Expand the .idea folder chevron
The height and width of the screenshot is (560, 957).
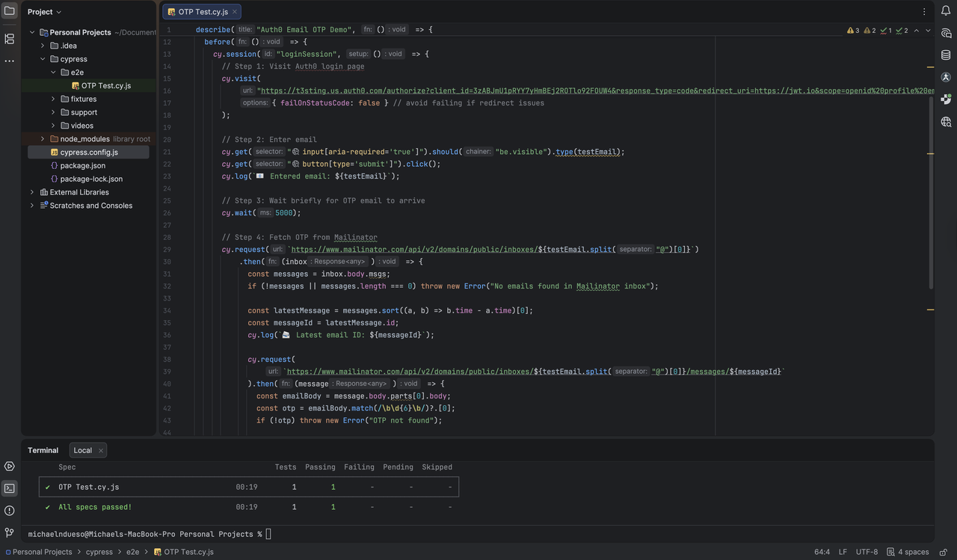click(43, 46)
